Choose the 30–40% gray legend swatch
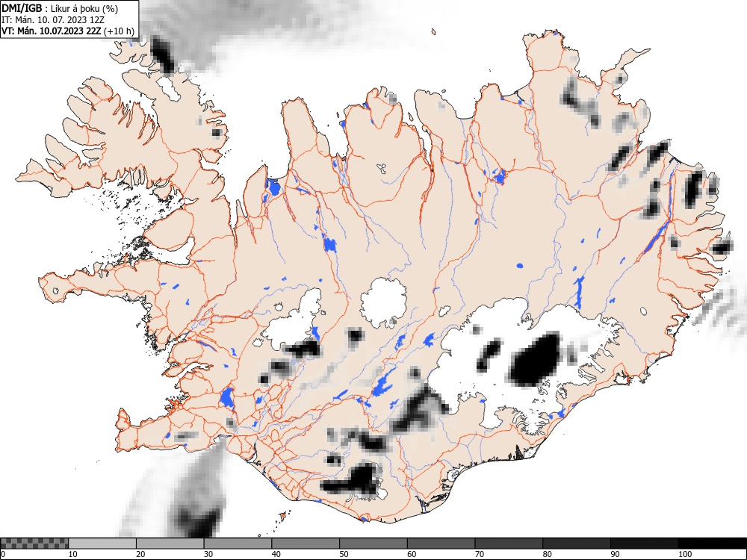The image size is (747, 560). 238,544
